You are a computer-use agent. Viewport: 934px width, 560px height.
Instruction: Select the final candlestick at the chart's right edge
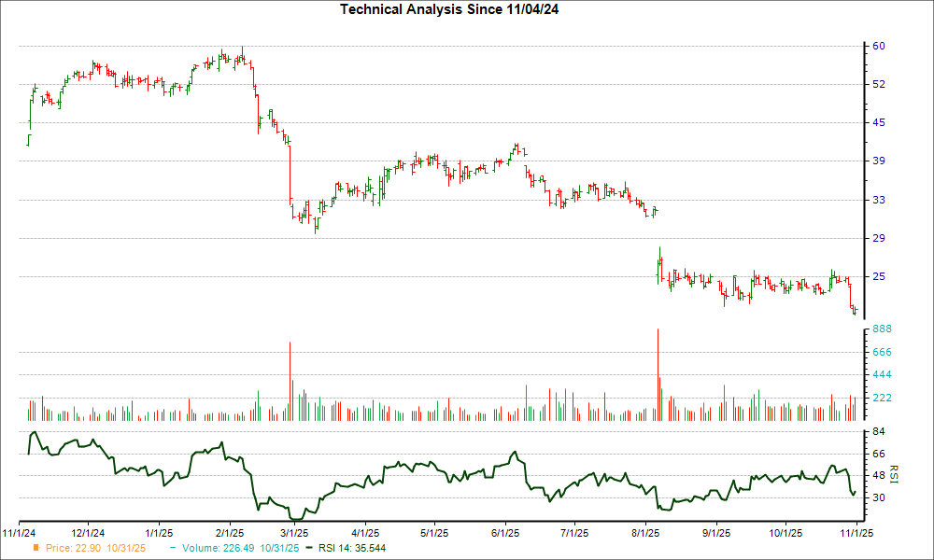855,308
